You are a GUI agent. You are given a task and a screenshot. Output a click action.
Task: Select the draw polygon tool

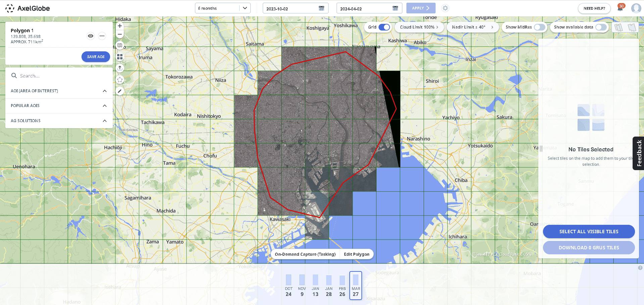pyautogui.click(x=120, y=80)
